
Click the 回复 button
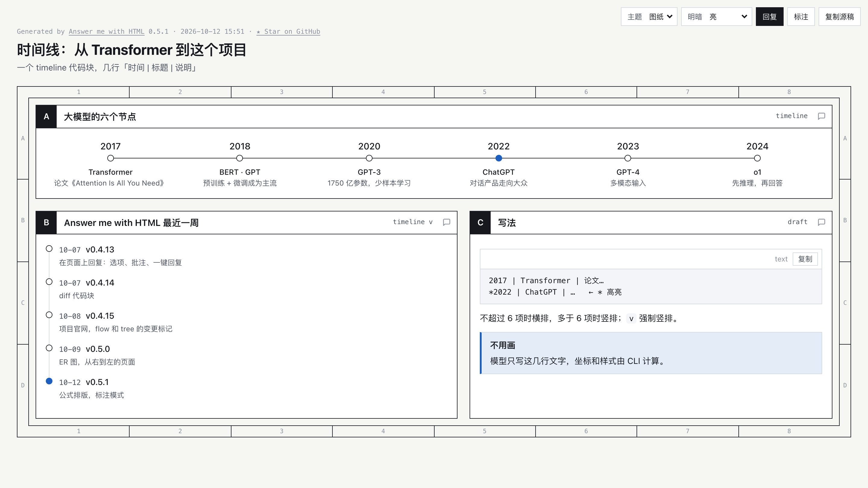770,17
